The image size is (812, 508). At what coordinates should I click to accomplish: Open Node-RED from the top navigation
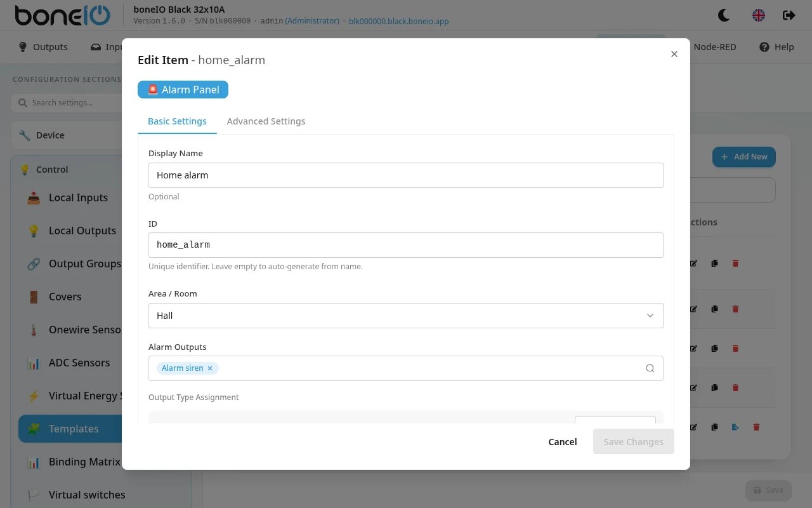coord(715,47)
